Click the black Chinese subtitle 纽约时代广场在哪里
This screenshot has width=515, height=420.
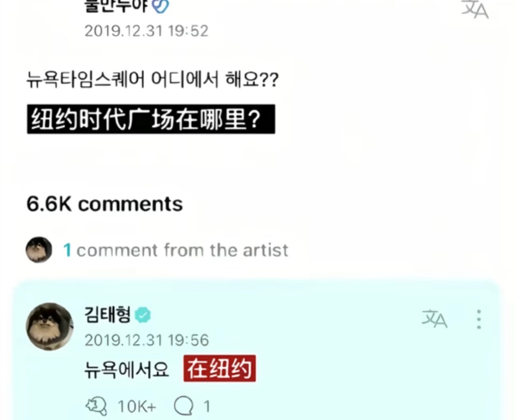[151, 119]
